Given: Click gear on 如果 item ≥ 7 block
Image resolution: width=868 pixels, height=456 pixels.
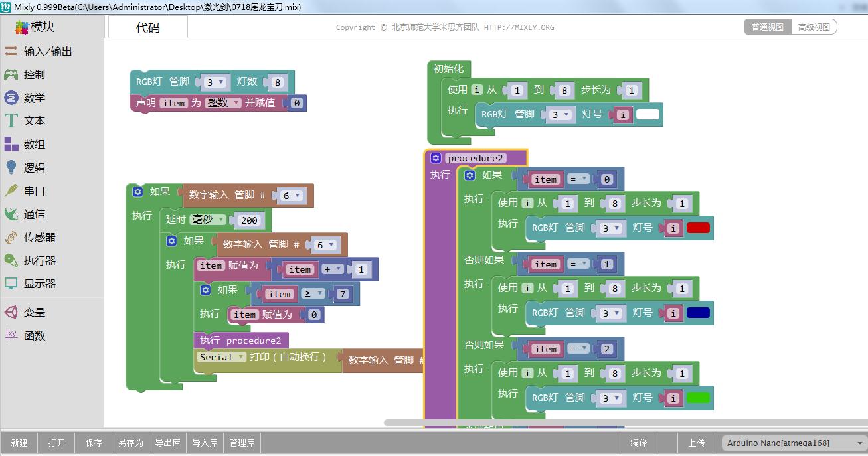Looking at the screenshot, I should coord(206,290).
